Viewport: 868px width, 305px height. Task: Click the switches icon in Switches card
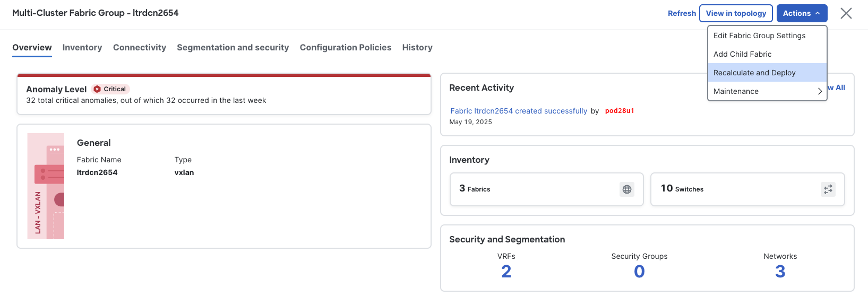(x=828, y=189)
